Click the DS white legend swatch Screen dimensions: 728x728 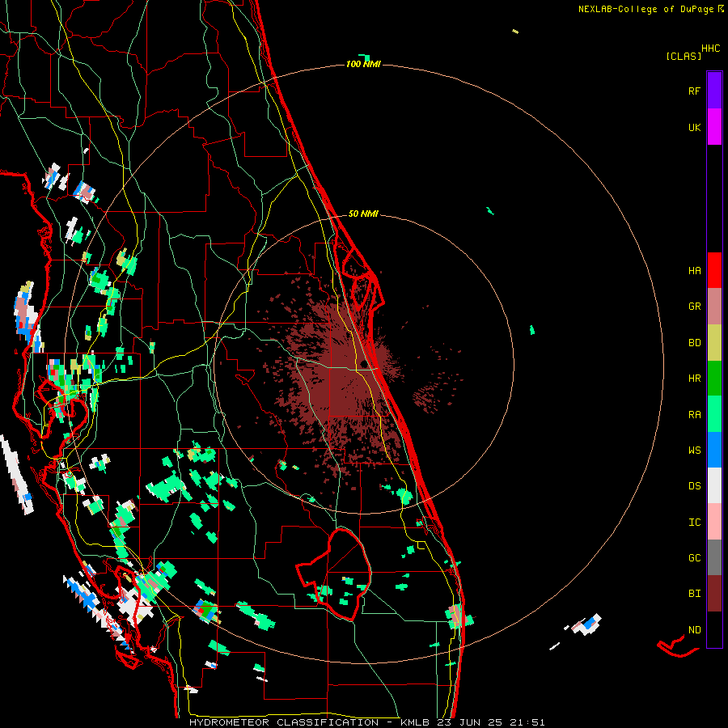[714, 485]
